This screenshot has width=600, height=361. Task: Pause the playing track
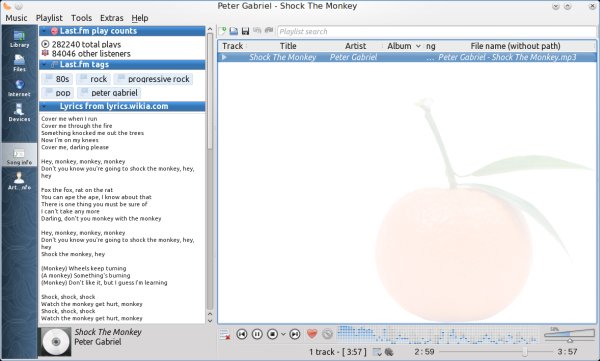257,334
